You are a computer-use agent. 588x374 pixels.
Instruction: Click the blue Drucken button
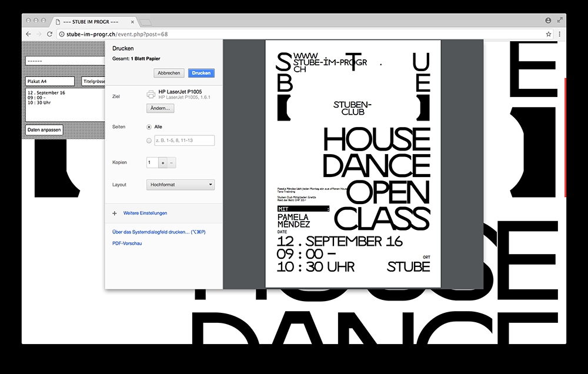pos(201,73)
